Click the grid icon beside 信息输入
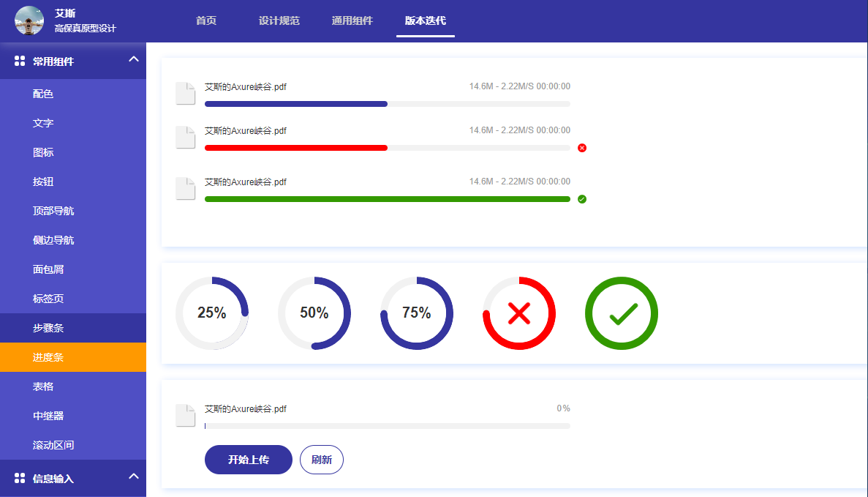 pyautogui.click(x=19, y=478)
